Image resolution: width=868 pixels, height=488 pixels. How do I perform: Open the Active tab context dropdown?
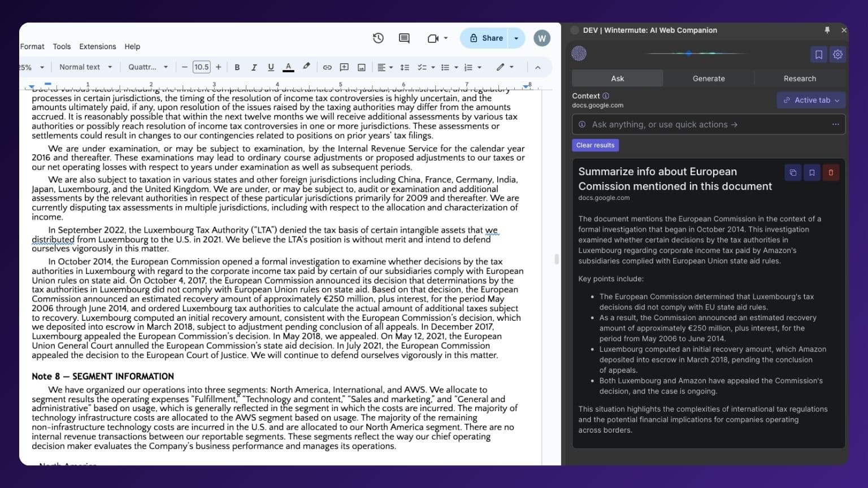[811, 100]
